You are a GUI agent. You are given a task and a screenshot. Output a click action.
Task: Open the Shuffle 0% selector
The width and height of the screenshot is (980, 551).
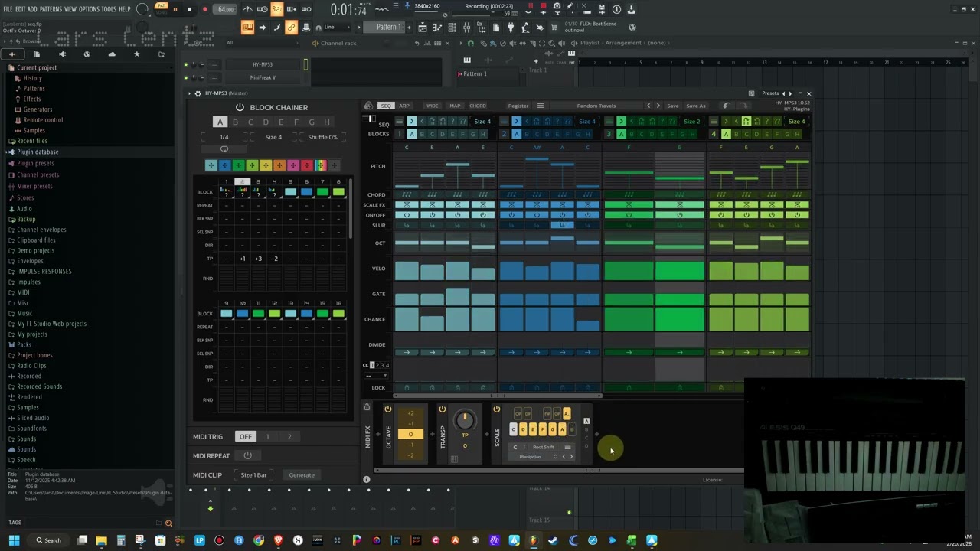coord(322,137)
